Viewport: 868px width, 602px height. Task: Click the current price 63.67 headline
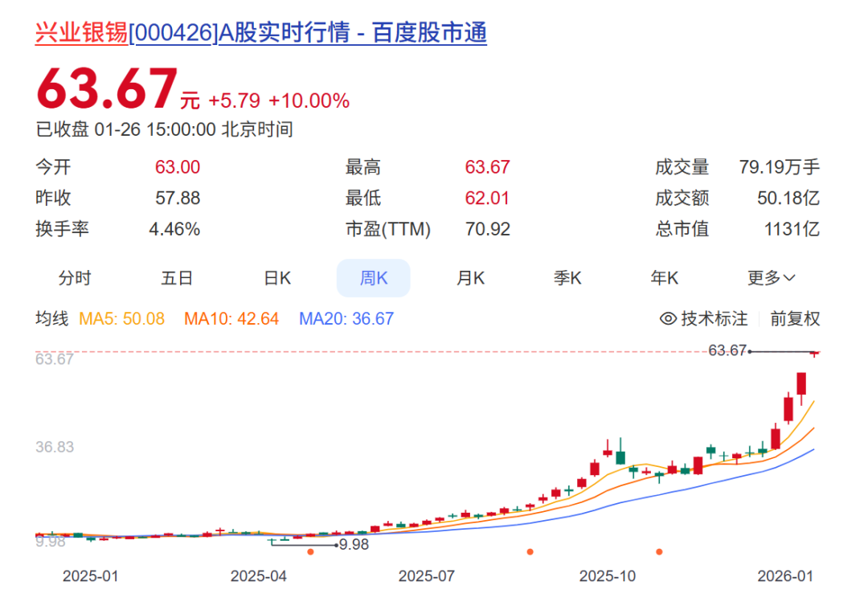pyautogui.click(x=107, y=88)
